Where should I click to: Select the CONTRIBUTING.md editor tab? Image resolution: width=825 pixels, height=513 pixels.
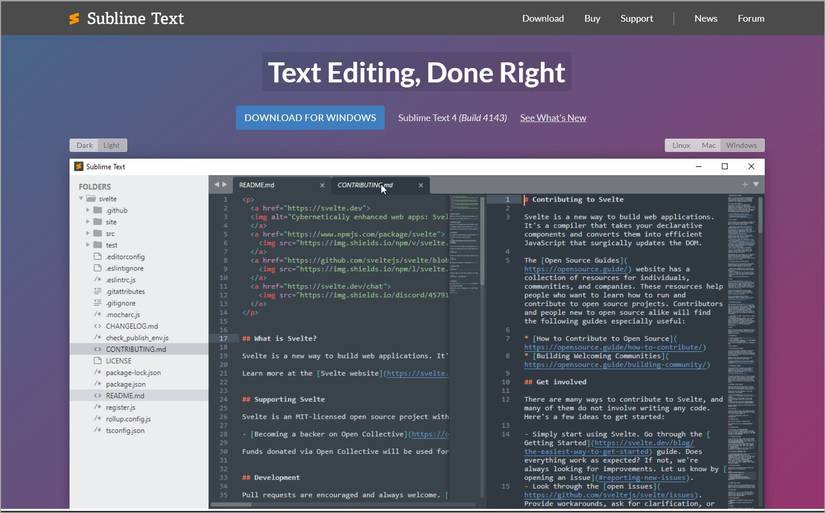(x=380, y=185)
